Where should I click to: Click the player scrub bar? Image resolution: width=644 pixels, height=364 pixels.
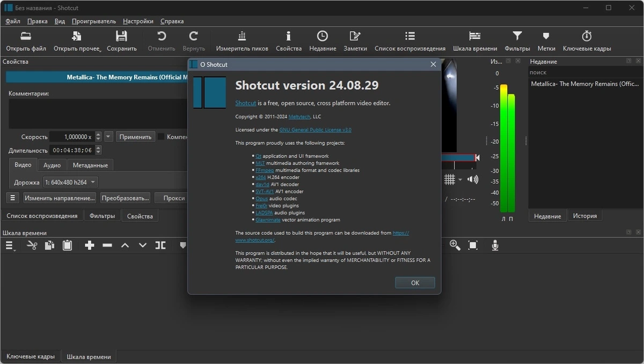(x=458, y=158)
